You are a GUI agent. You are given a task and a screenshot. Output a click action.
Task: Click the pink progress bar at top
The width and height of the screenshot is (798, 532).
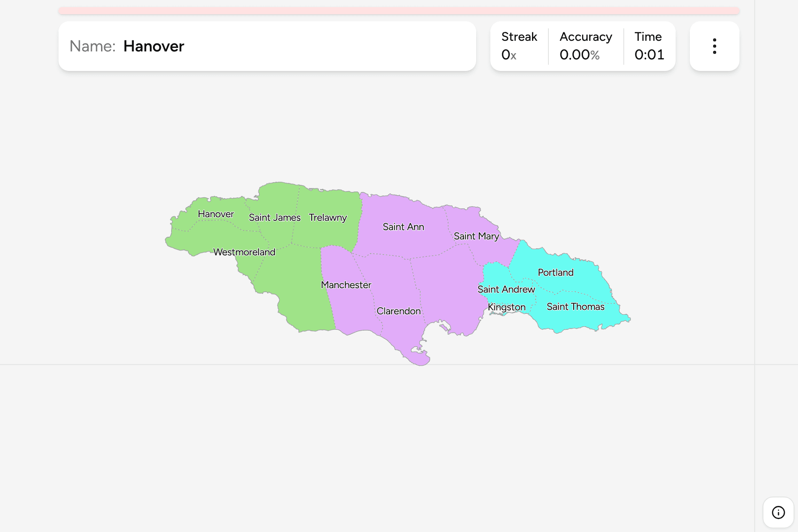(x=399, y=11)
